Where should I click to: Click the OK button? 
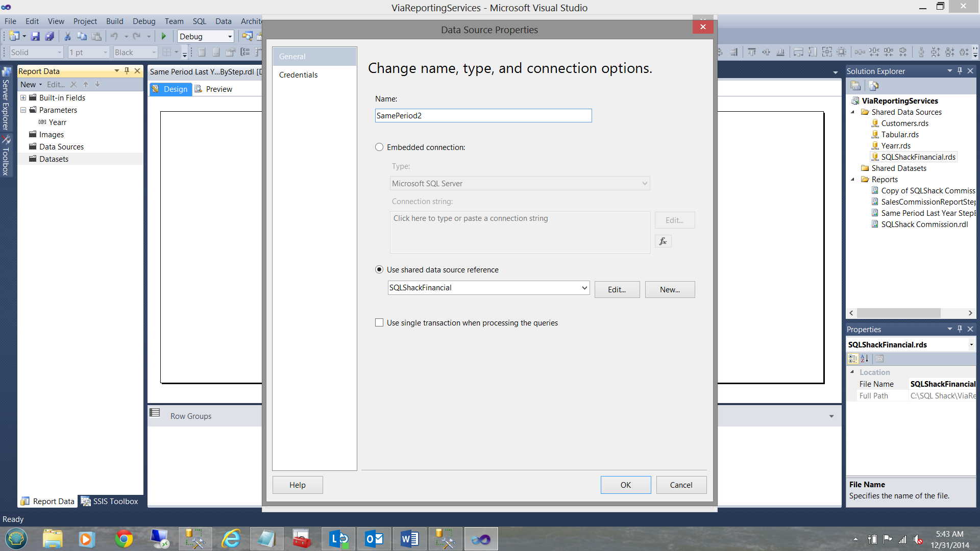[625, 485]
